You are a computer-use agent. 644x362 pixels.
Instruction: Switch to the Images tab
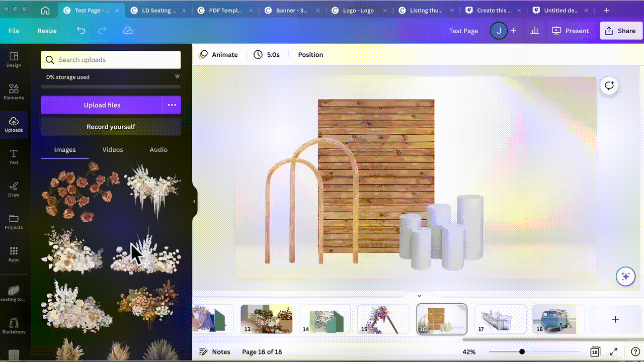pyautogui.click(x=65, y=150)
